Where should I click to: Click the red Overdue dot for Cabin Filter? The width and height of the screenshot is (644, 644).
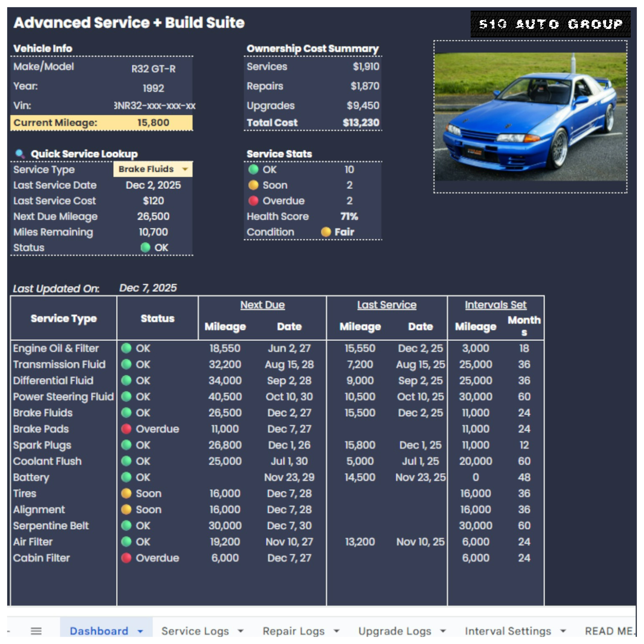click(x=126, y=558)
